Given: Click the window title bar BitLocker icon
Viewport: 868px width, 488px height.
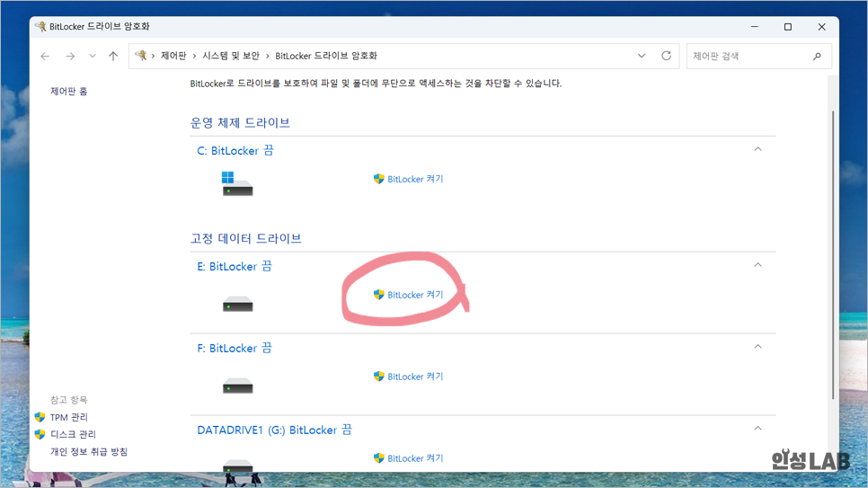Looking at the screenshot, I should click(x=40, y=27).
